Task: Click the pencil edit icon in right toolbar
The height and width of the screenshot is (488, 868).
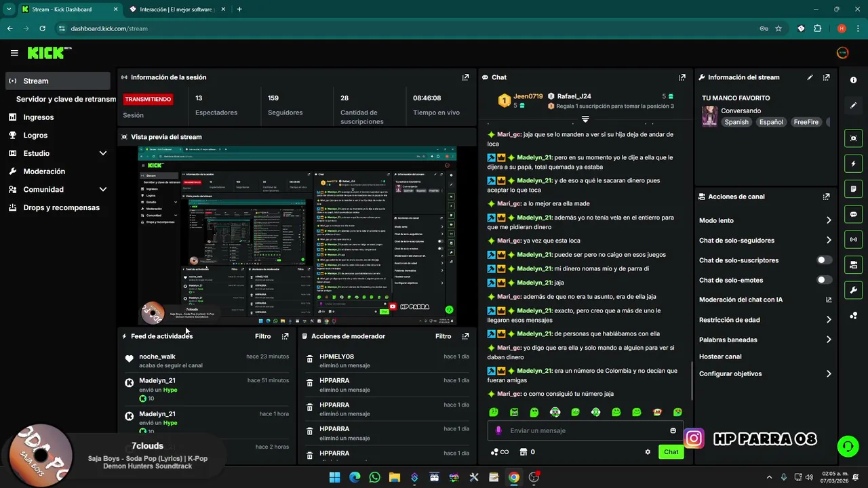Action: tap(853, 106)
